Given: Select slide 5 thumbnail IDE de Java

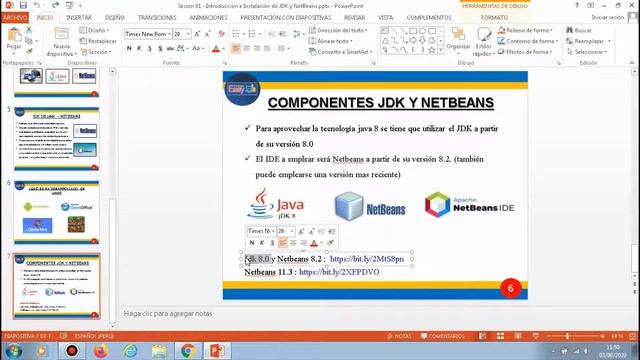Looking at the screenshot, I should (57, 139).
